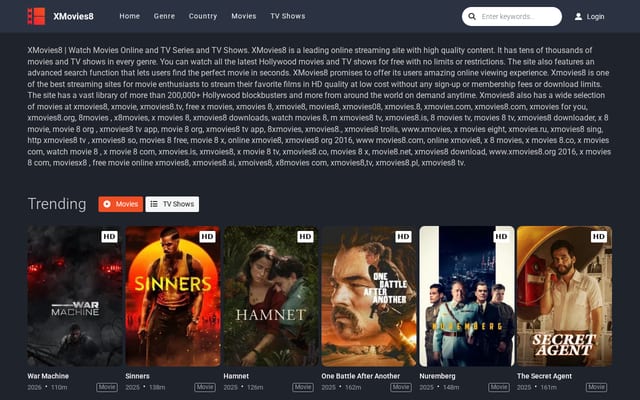Open the Country menu
The height and width of the screenshot is (400, 640).
tap(203, 16)
